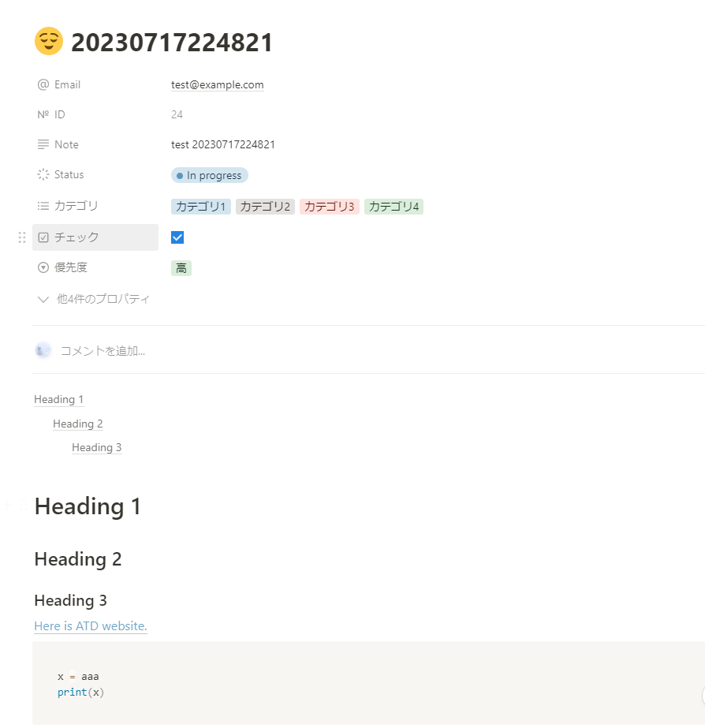Click the drag handle beside チェック row

pyautogui.click(x=22, y=237)
